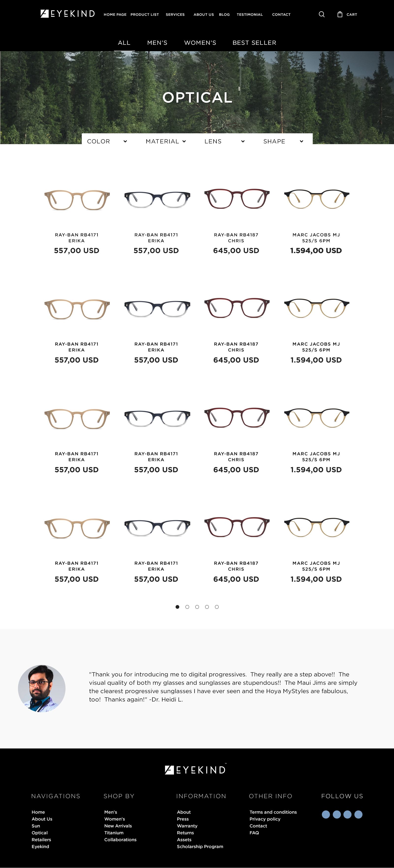This screenshot has height=868, width=394.
Task: Open the Scholarship Program footer link
Action: 200,846
